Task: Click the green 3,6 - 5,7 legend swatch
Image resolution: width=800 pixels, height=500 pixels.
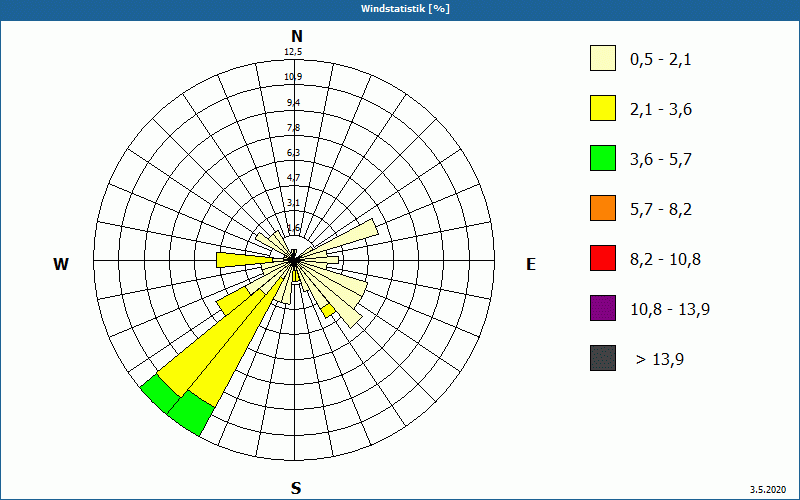Action: pyautogui.click(x=603, y=158)
